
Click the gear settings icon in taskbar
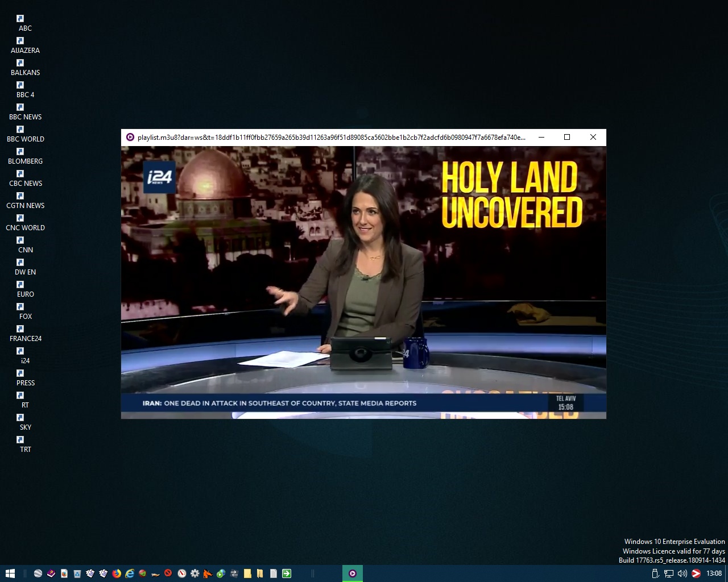pos(195,573)
